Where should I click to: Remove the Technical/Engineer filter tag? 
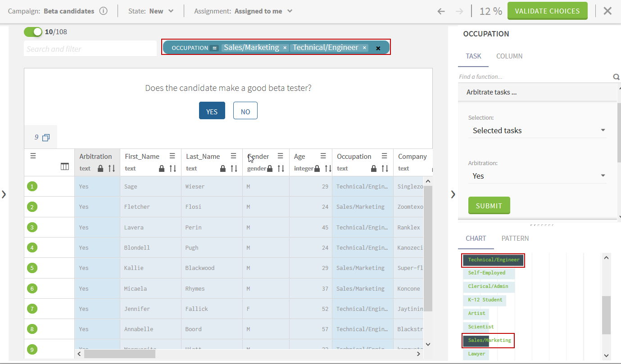pyautogui.click(x=364, y=48)
